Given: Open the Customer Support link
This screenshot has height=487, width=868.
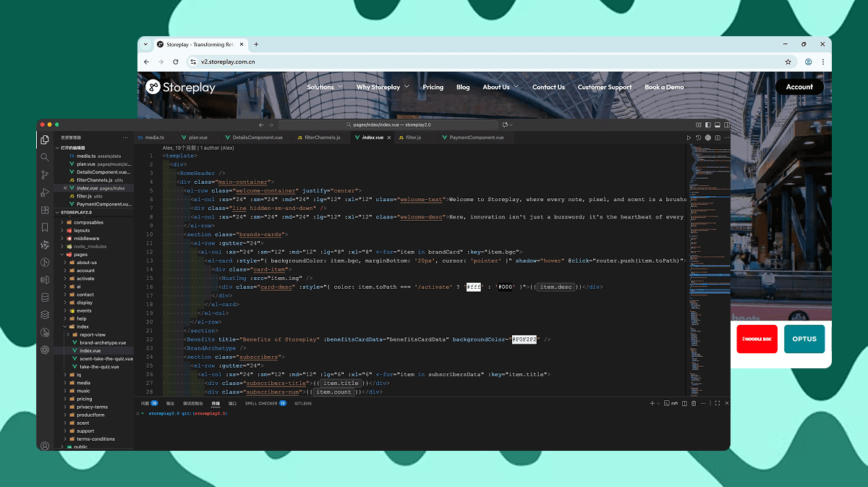Looking at the screenshot, I should pyautogui.click(x=605, y=87).
